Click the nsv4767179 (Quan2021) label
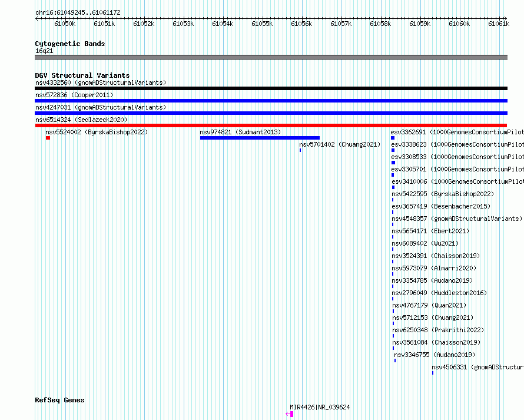Image resolution: width=524 pixels, height=420 pixels. [429, 305]
